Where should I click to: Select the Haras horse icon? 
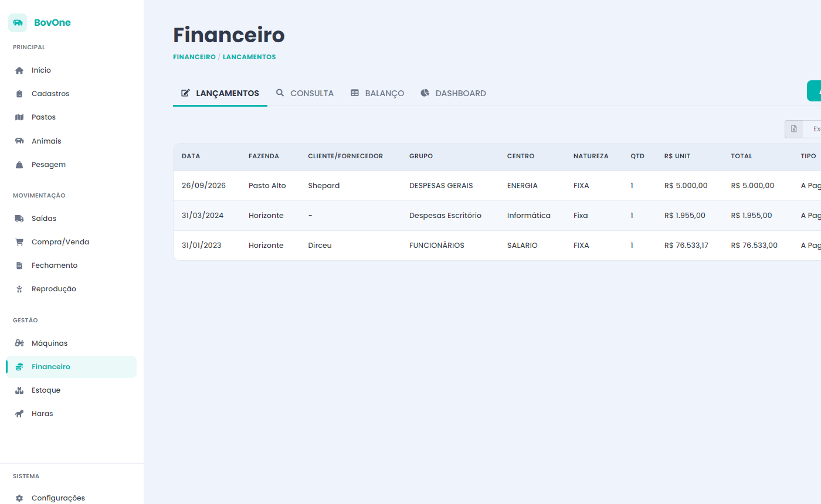(19, 414)
